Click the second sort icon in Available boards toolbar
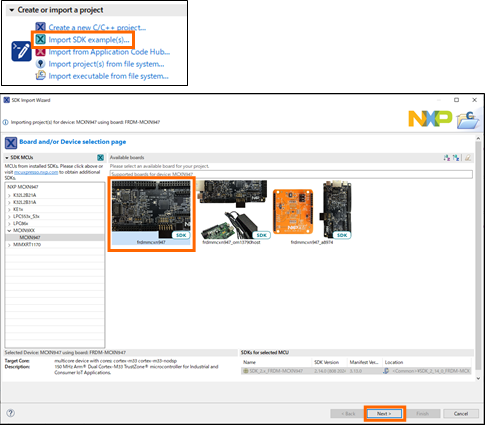487x426 pixels. [456, 158]
